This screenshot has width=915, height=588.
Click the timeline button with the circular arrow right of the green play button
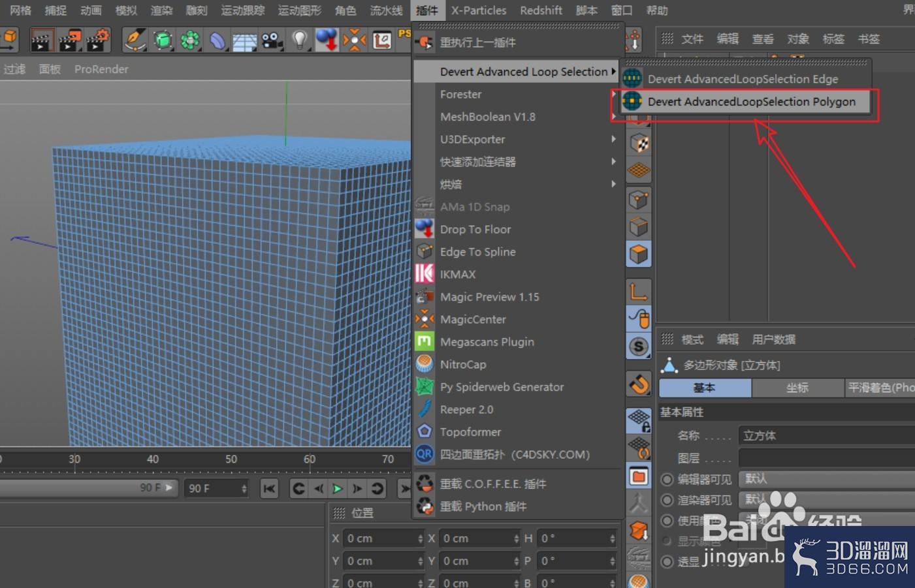[x=377, y=488]
